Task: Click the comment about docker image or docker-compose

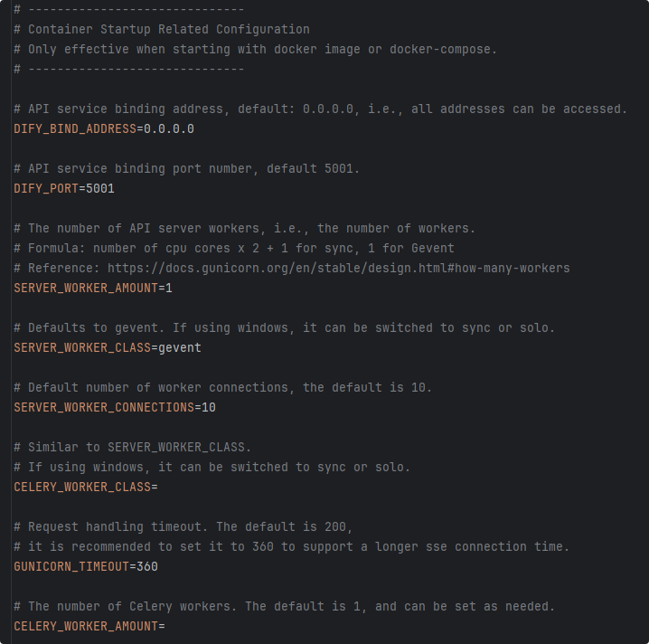Action: tap(255, 49)
